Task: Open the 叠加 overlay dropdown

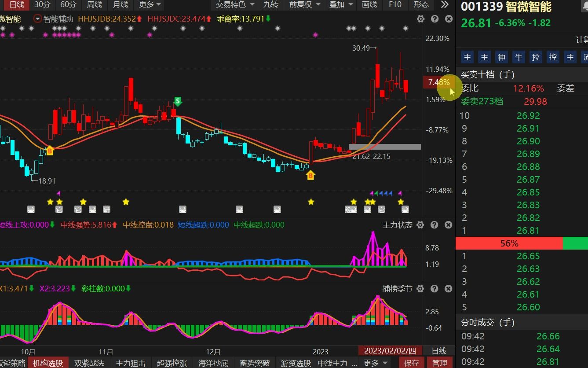Action: (341, 4)
